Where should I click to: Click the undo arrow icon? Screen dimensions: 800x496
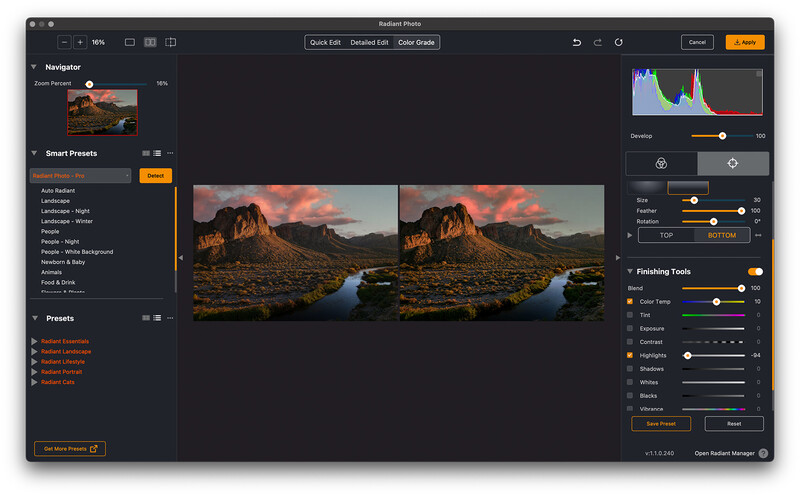[577, 42]
